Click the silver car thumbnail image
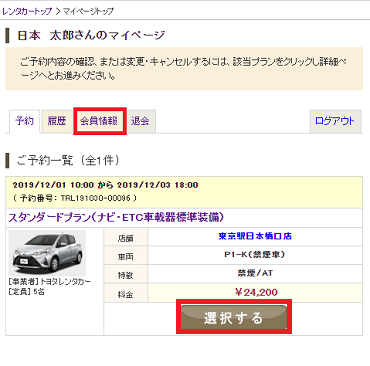Image resolution: width=370 pixels, height=366 pixels. [x=47, y=253]
